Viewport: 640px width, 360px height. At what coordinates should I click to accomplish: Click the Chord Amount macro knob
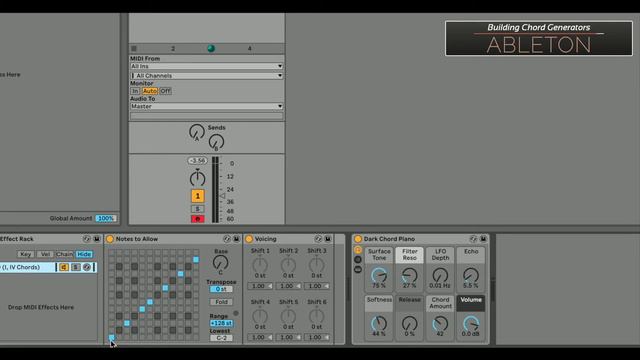point(440,324)
